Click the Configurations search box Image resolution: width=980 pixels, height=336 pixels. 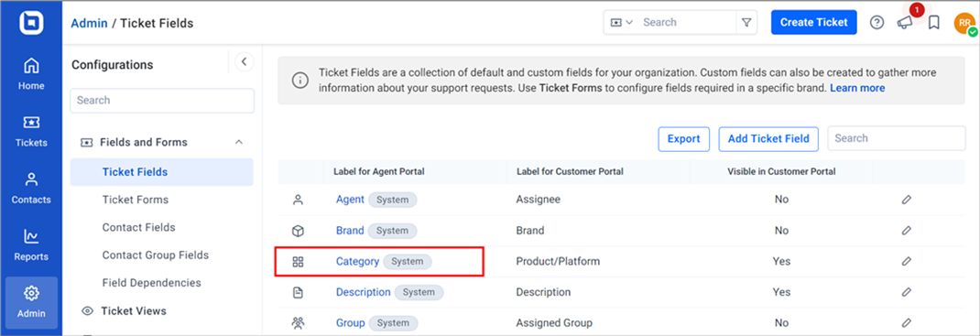(x=162, y=101)
